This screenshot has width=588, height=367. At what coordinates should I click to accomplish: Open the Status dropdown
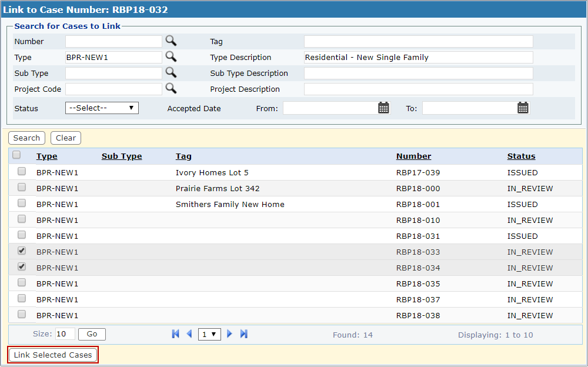point(101,108)
